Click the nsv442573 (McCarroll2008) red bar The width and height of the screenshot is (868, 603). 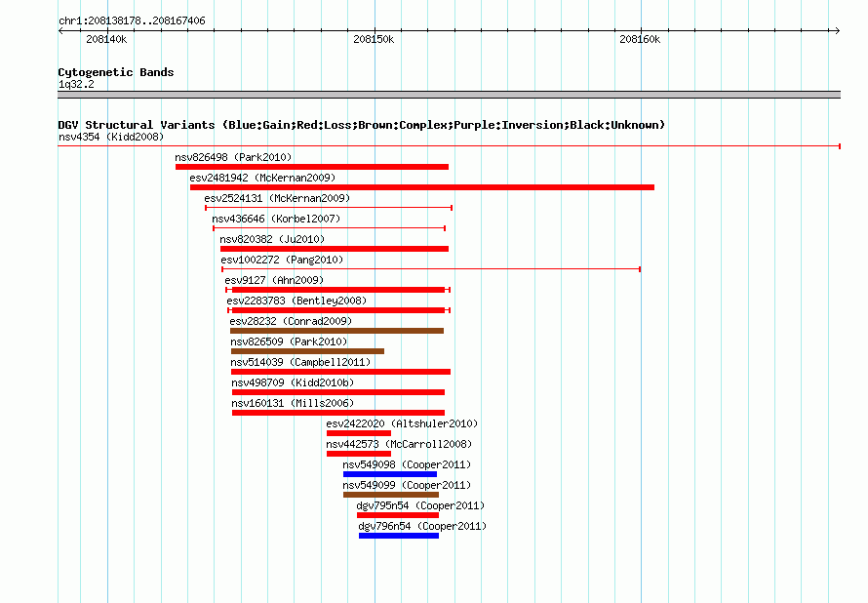pyautogui.click(x=359, y=454)
